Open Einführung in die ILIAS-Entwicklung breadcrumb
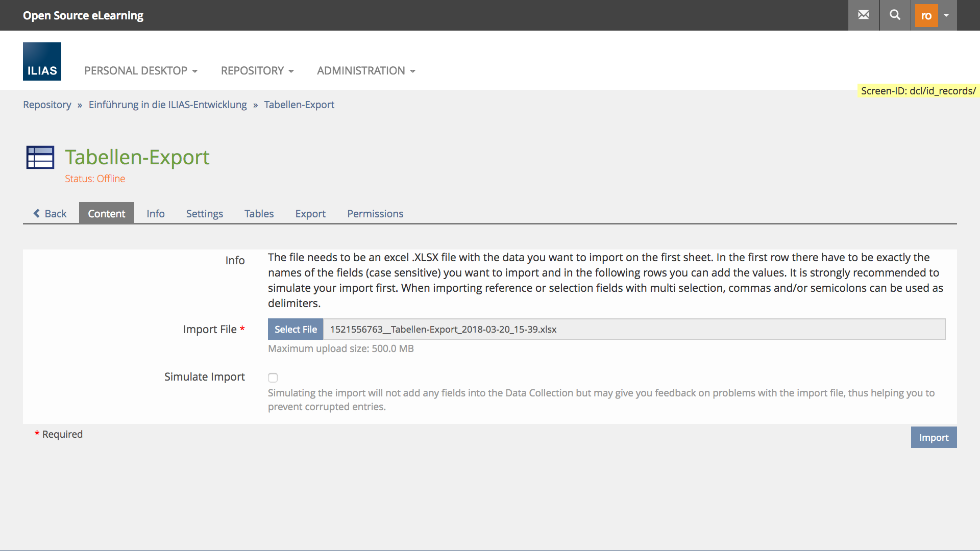This screenshot has height=551, width=980. pyautogui.click(x=167, y=105)
